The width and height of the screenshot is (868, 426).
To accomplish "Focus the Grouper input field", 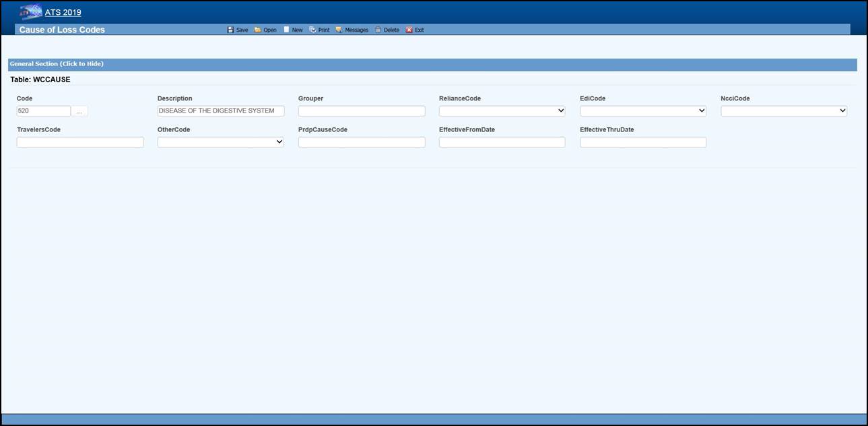I will pyautogui.click(x=361, y=111).
